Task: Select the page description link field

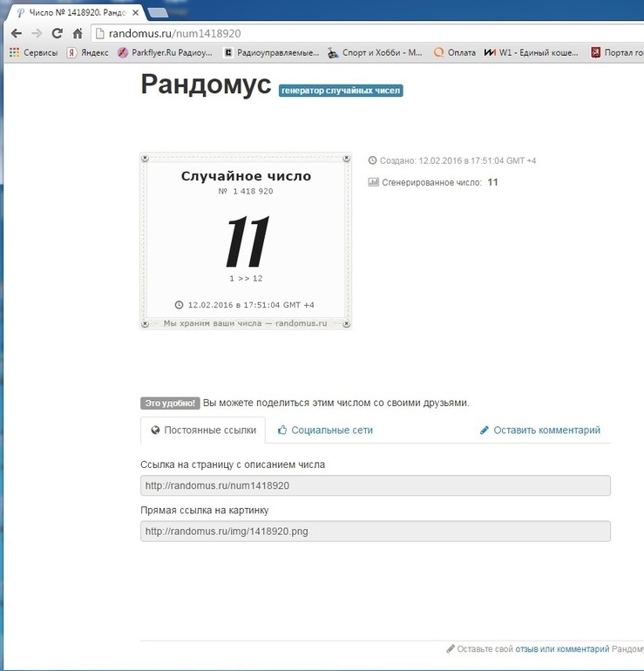Action: tap(375, 485)
